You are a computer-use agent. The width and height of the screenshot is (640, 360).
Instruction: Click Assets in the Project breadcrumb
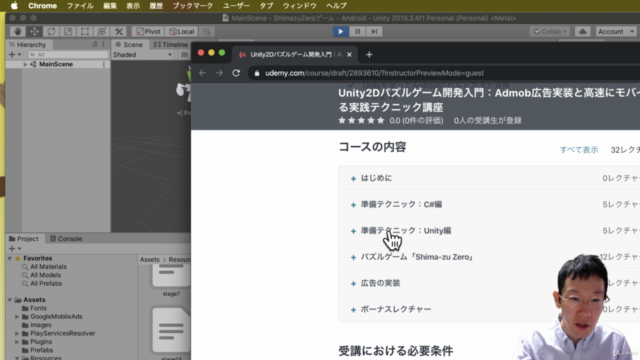pyautogui.click(x=149, y=260)
